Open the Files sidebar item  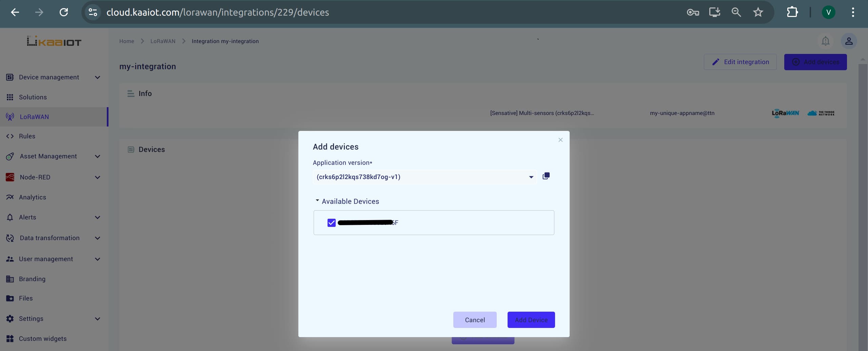click(x=26, y=298)
